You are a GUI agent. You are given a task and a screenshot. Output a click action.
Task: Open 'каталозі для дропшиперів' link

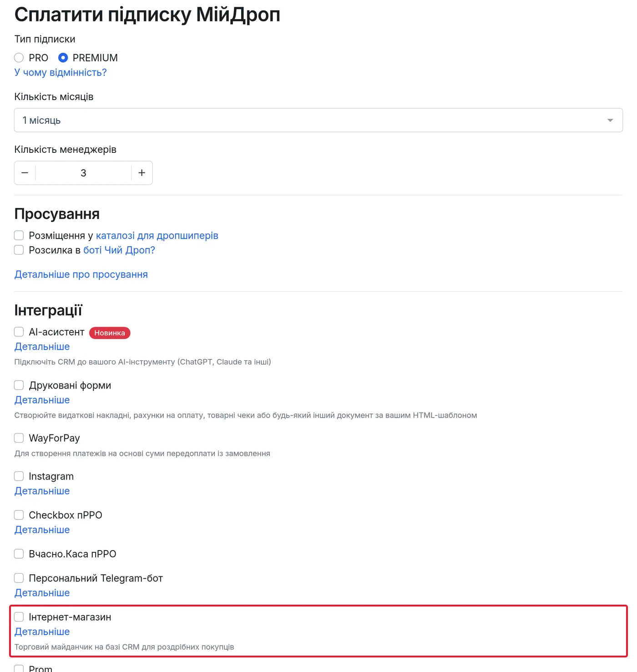click(x=157, y=236)
